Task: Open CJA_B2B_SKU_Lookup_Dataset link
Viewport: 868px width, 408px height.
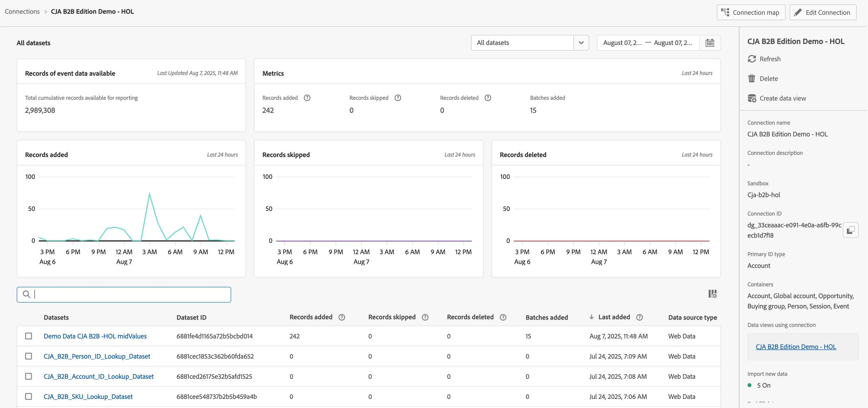Action: (88, 396)
